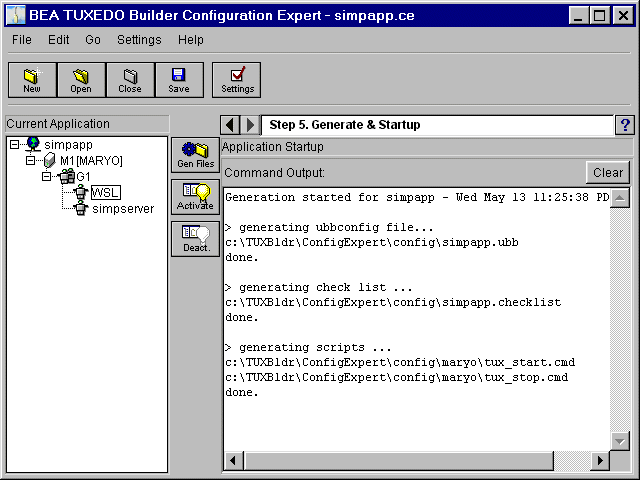
Task: Open the Settings menu
Action: coord(139,40)
